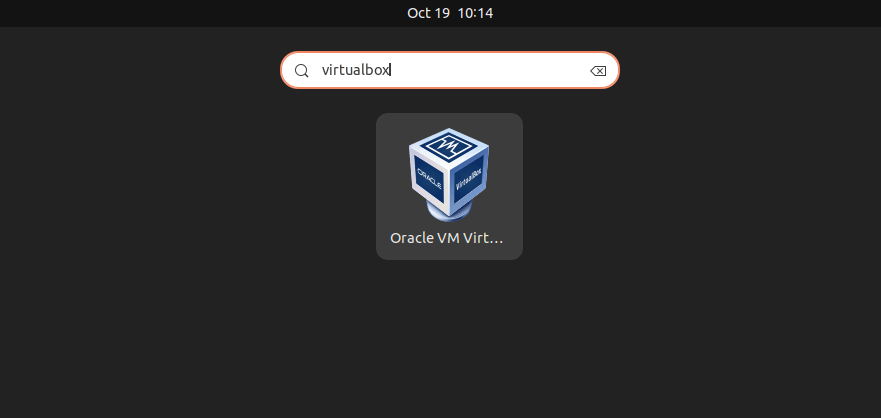Click the "10:14" time in the top bar
The width and height of the screenshot is (881, 418).
475,13
